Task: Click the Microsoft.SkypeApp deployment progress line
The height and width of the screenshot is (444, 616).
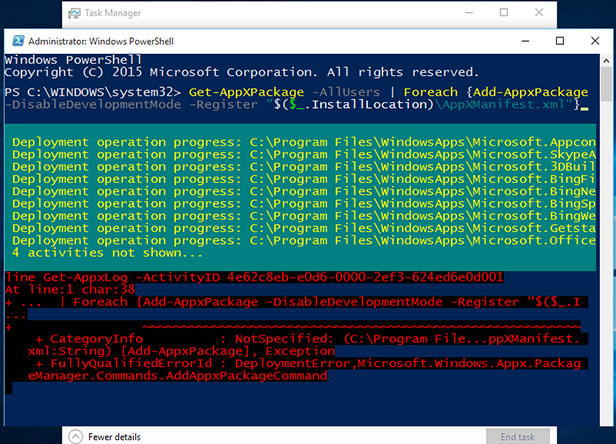Action: coord(300,156)
